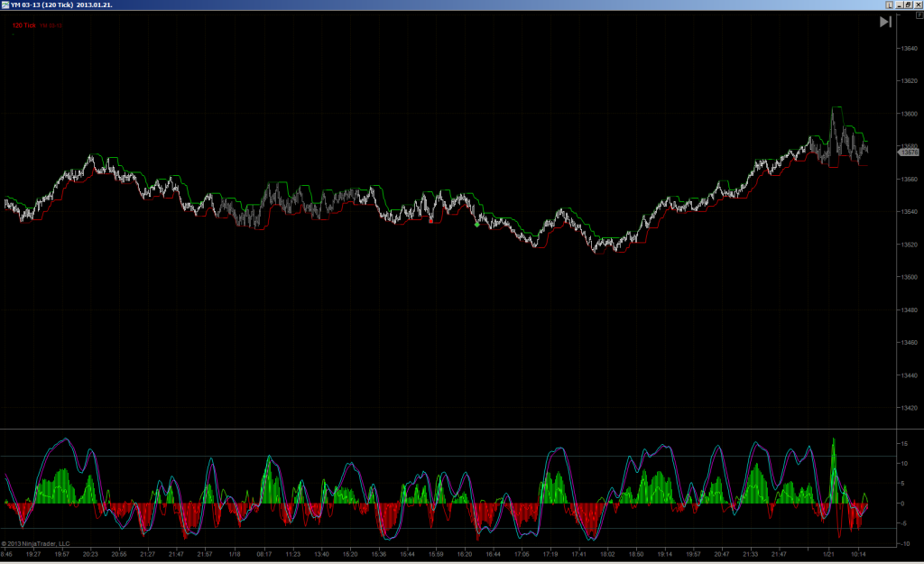The height and width of the screenshot is (564, 924).
Task: Restore down the chart window
Action: pos(909,5)
